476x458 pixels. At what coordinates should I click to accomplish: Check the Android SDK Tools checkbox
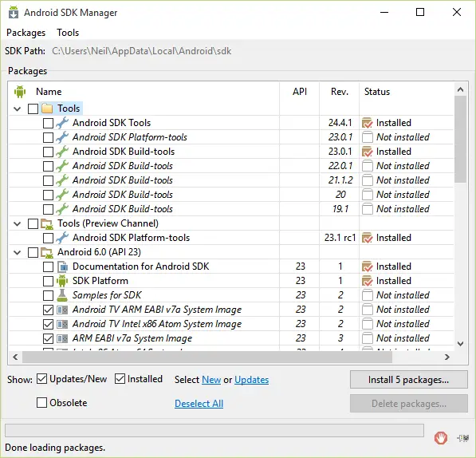coord(48,123)
